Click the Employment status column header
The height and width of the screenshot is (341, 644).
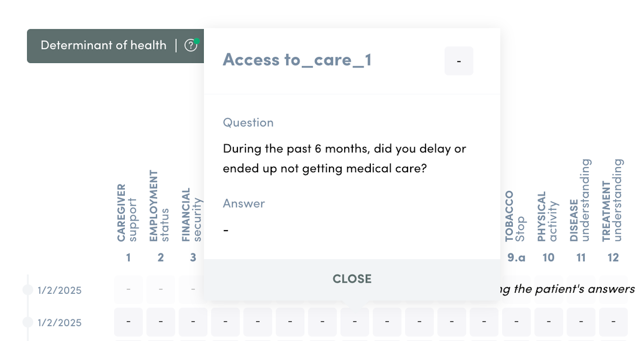coord(160,207)
